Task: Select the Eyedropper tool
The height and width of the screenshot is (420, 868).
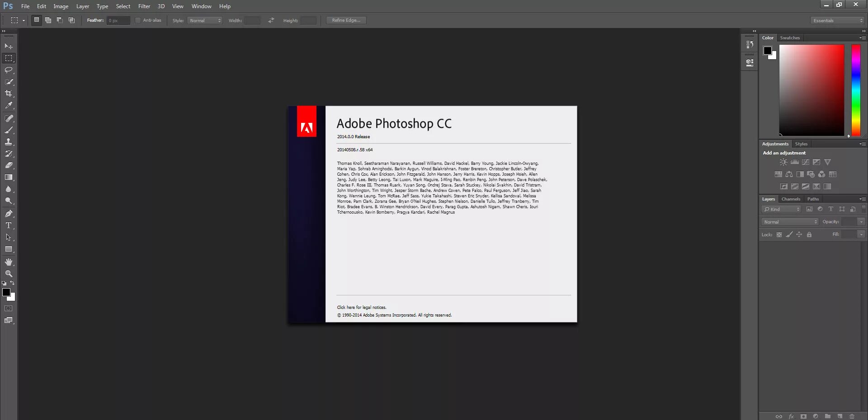Action: (9, 105)
